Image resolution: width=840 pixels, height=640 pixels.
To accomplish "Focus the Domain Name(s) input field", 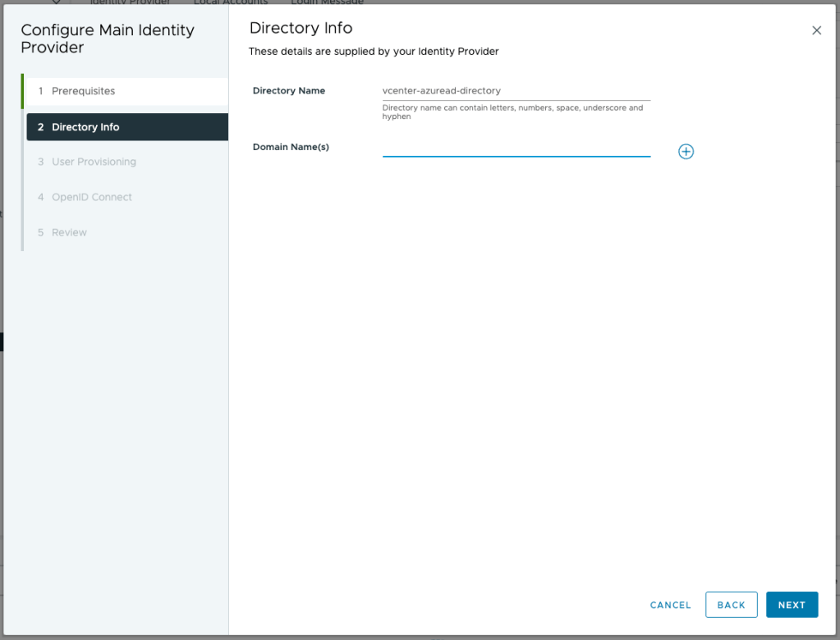I will click(x=516, y=147).
